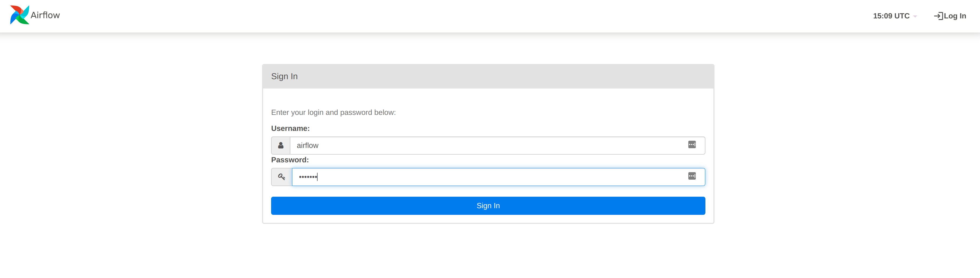
Task: Select the airflow username text
Action: (x=307, y=145)
